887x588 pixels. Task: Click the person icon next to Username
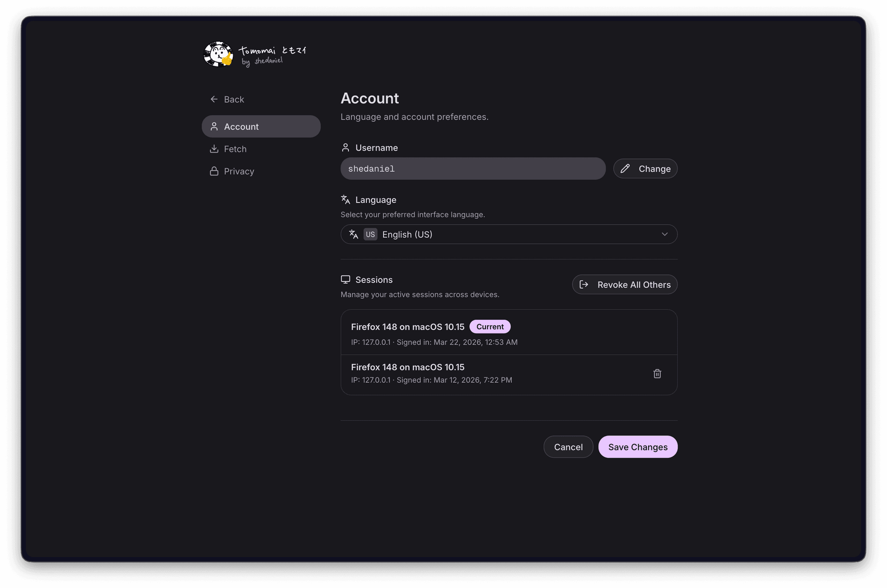click(x=345, y=147)
